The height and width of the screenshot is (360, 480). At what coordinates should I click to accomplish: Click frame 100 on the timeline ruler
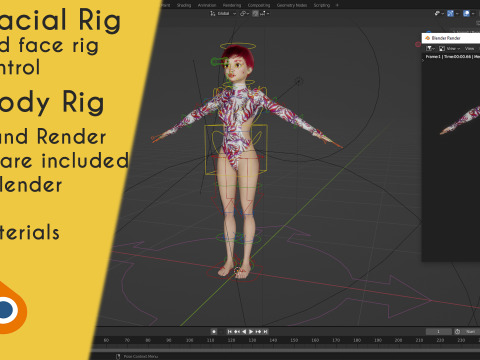click(190, 340)
